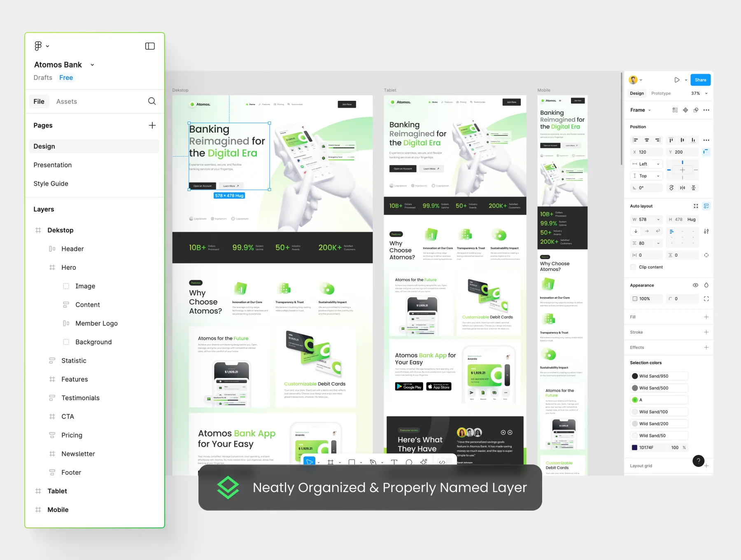Click align vertical centers icon
This screenshot has height=560, width=741.
pyautogui.click(x=682, y=140)
